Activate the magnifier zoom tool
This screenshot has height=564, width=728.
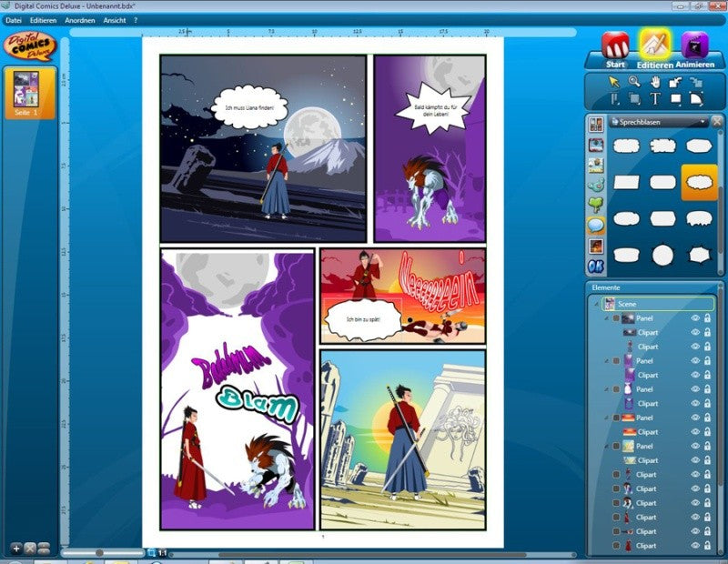pos(634,82)
